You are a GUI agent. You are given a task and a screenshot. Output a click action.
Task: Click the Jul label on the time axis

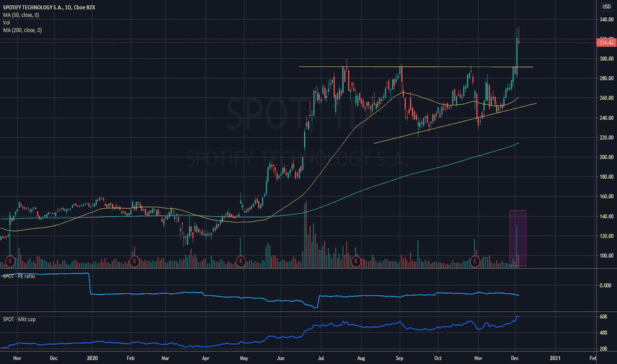pyautogui.click(x=321, y=358)
